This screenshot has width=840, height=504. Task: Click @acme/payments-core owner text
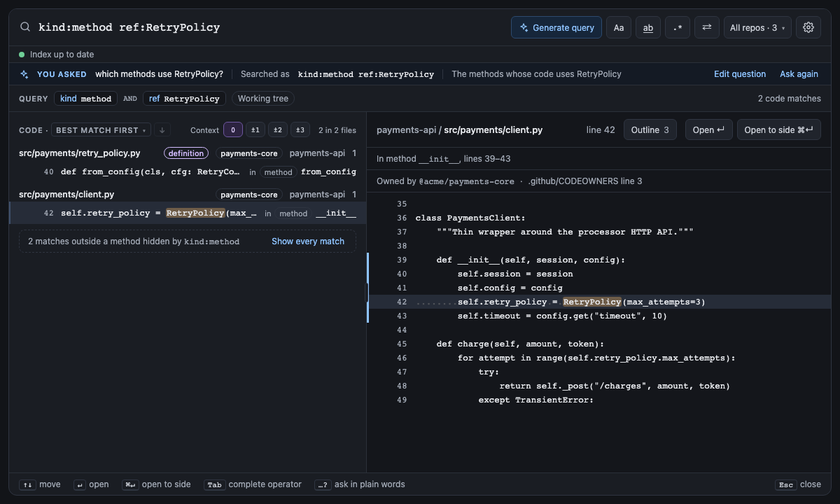[x=466, y=181]
